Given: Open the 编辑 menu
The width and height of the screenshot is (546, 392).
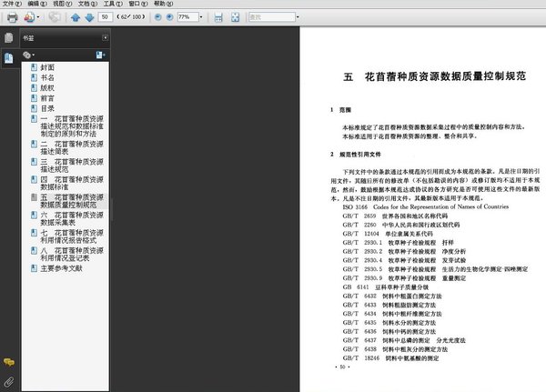Looking at the screenshot, I should click(37, 4).
